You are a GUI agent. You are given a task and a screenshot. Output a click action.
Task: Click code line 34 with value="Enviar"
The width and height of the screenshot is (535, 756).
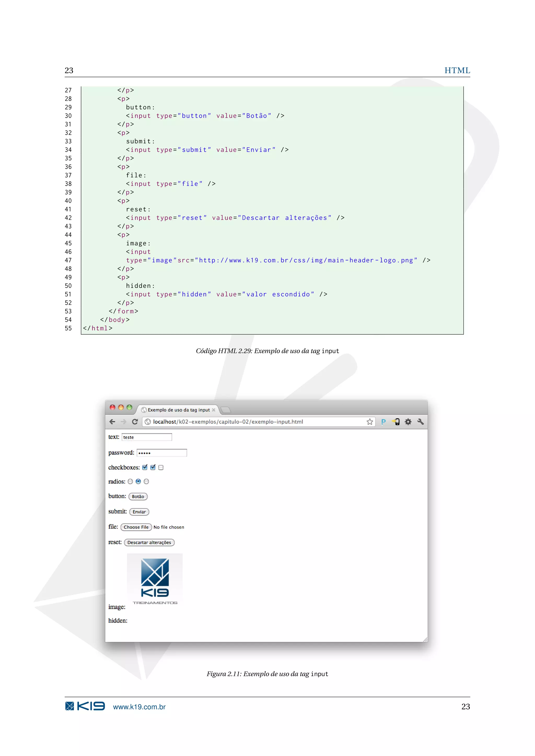[x=207, y=150]
